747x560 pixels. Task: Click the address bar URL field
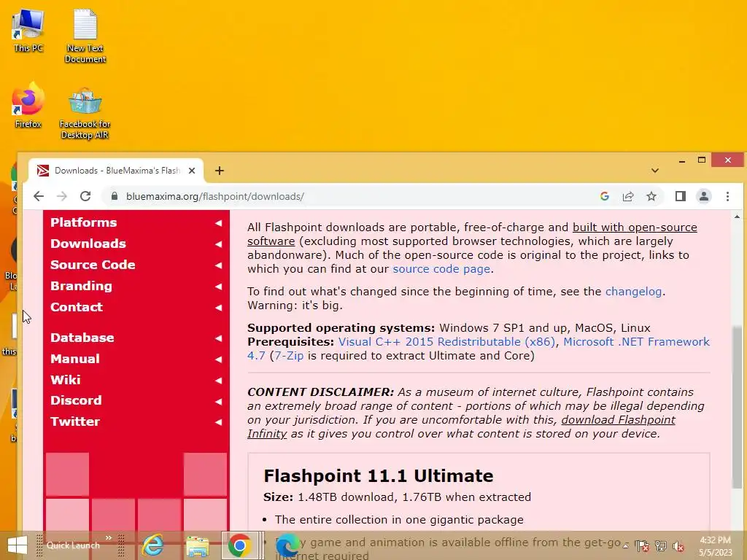352,196
